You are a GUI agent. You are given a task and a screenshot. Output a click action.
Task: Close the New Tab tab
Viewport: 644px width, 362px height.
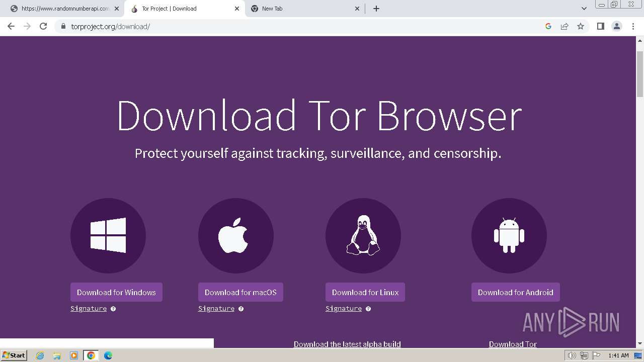tap(357, 9)
